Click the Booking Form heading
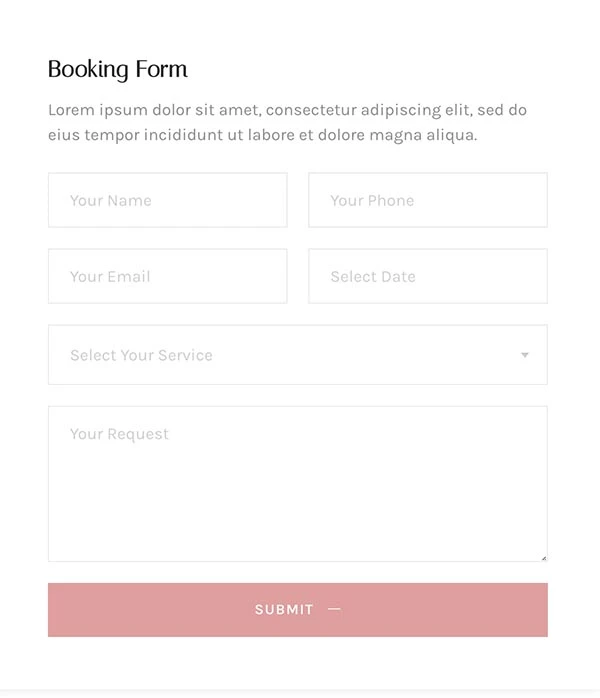Screen dimensions: 600x698 [117, 69]
